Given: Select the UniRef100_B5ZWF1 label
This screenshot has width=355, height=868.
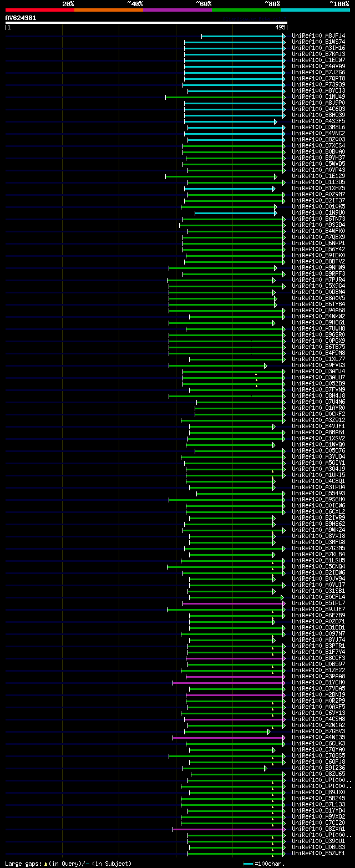Looking at the screenshot, I should (318, 853).
